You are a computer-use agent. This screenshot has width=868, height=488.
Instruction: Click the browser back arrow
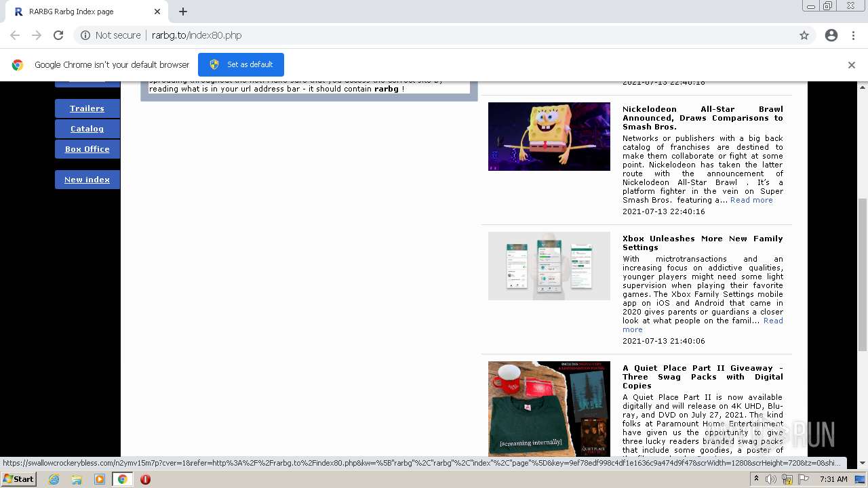tap(15, 35)
